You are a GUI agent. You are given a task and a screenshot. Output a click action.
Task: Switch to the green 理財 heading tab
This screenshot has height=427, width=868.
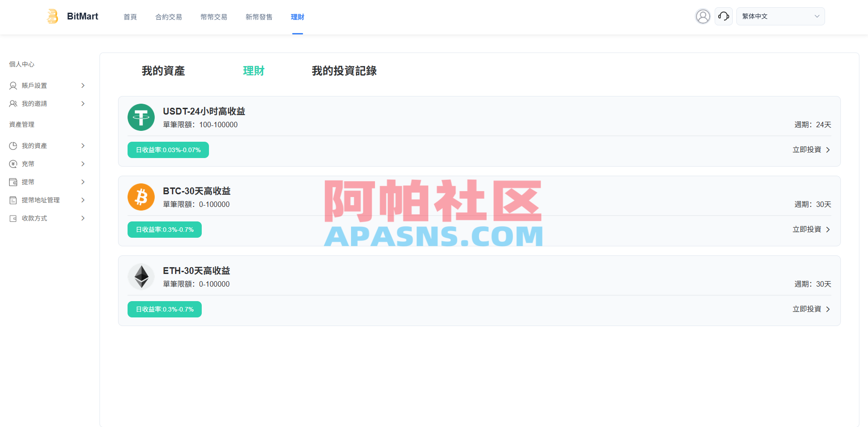(x=254, y=71)
